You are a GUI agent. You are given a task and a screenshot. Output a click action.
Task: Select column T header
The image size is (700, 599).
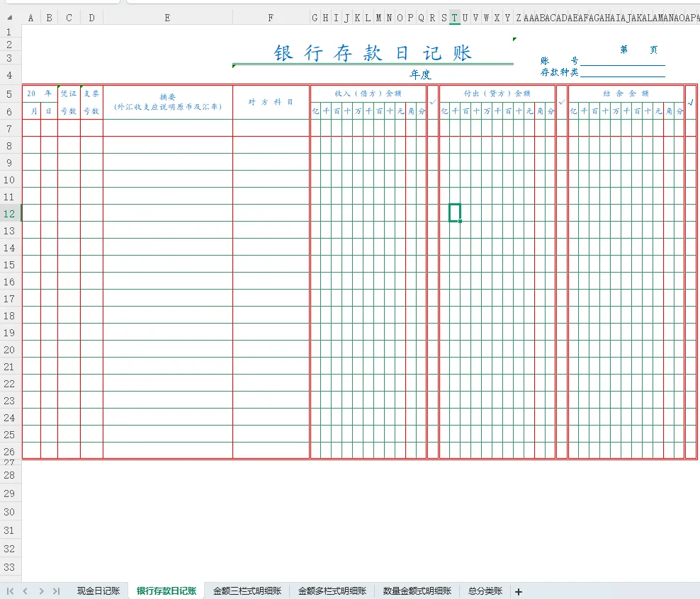pos(454,18)
